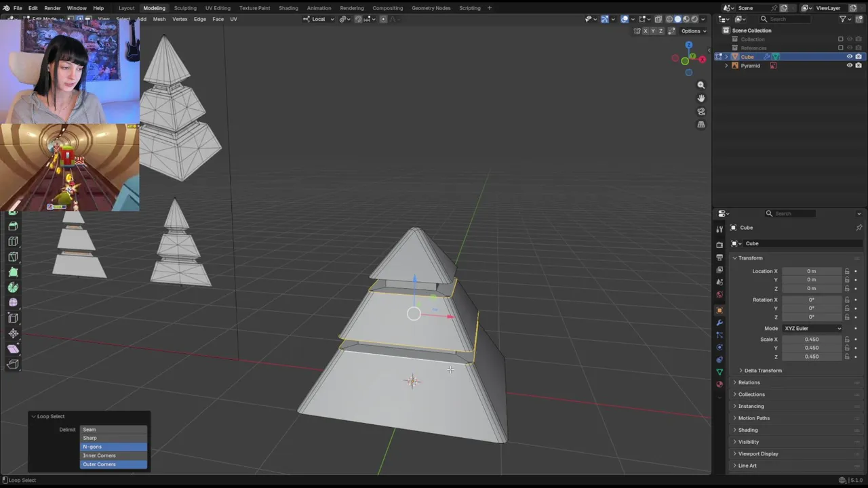Viewport: 868px width, 488px height.
Task: Open the File menu
Action: click(18, 8)
